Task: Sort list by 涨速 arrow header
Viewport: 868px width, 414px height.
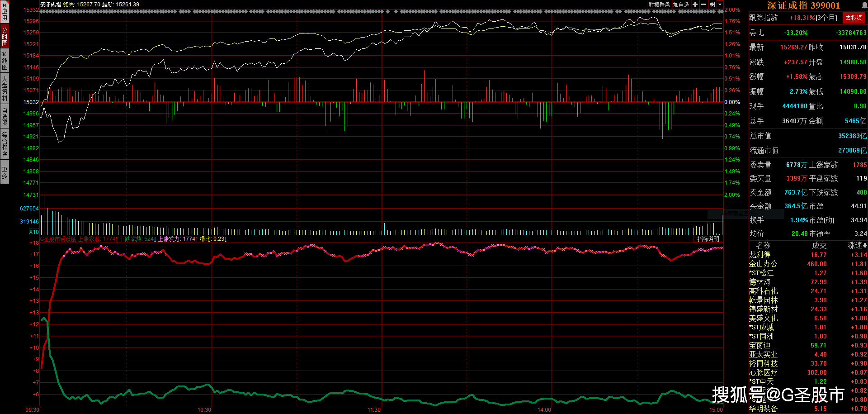Action: pos(857,245)
